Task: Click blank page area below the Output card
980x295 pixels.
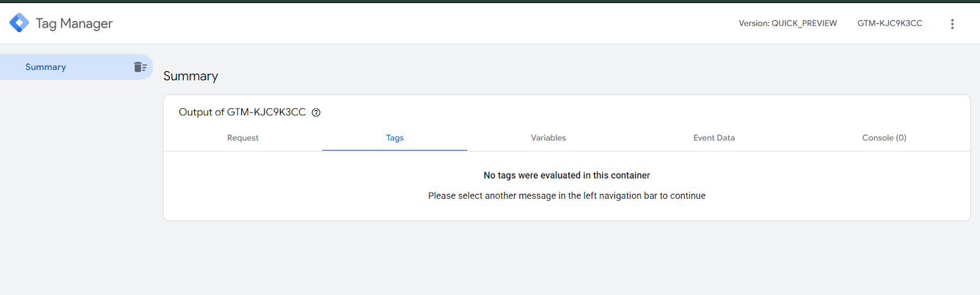Action: tap(567, 258)
